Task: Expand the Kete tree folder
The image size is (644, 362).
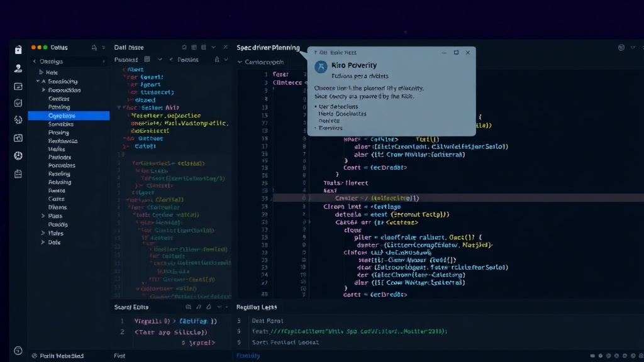Action: [41, 72]
